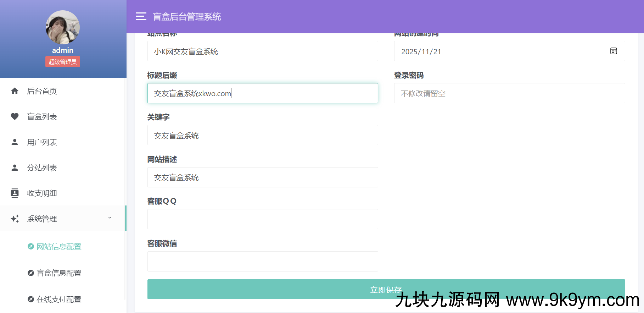Click the sparkle icon beside 系统管理
This screenshot has height=313, width=644.
pyautogui.click(x=15, y=219)
